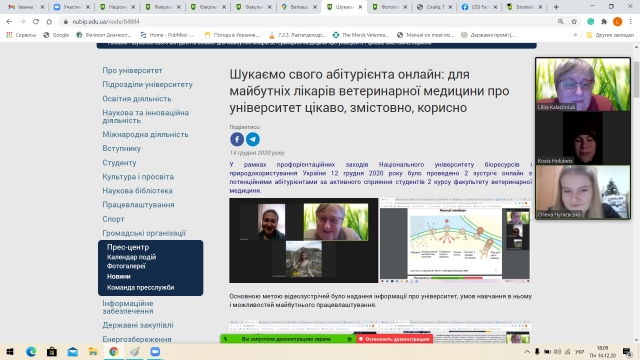Open the Сервисы apps grid bookmark
The width and height of the screenshot is (640, 360).
(x=21, y=35)
